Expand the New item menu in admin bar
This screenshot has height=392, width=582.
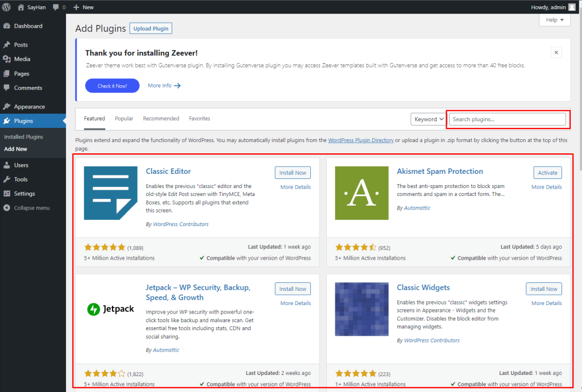(83, 7)
